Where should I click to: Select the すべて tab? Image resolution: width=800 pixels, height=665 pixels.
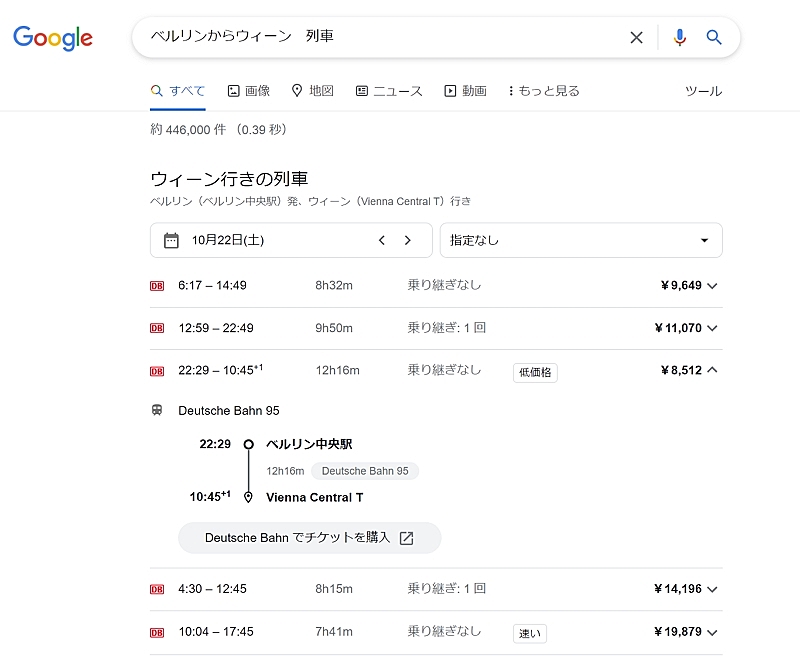click(x=178, y=91)
